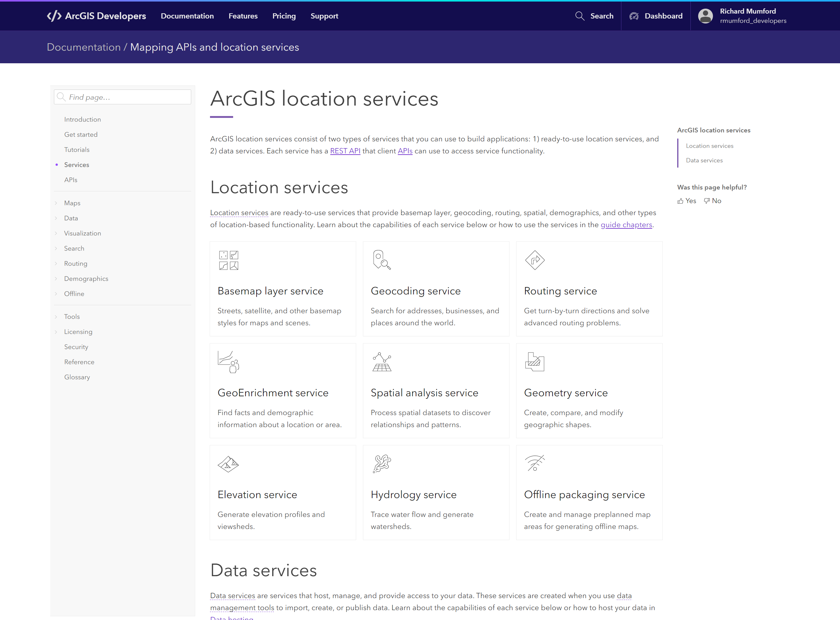Go to Tutorials in sidebar
Image resolution: width=840 pixels, height=620 pixels.
tap(77, 150)
